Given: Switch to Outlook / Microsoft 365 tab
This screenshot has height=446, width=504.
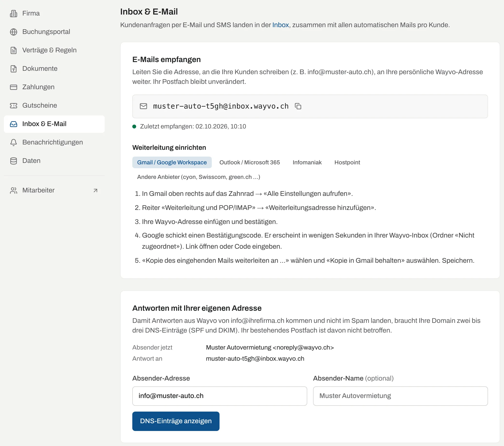Looking at the screenshot, I should pyautogui.click(x=250, y=162).
